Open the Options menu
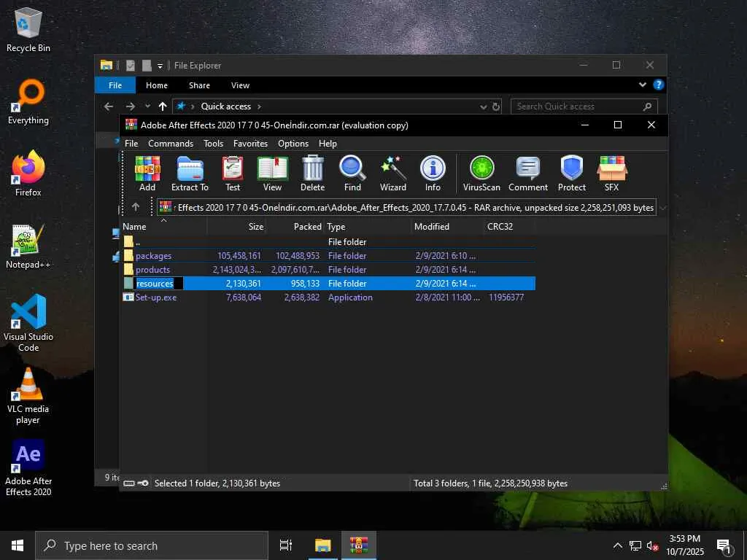The height and width of the screenshot is (560, 747). [293, 144]
